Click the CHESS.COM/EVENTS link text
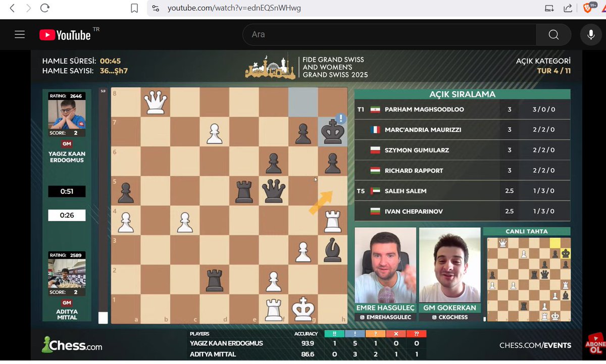The height and width of the screenshot is (364, 606). tap(535, 346)
